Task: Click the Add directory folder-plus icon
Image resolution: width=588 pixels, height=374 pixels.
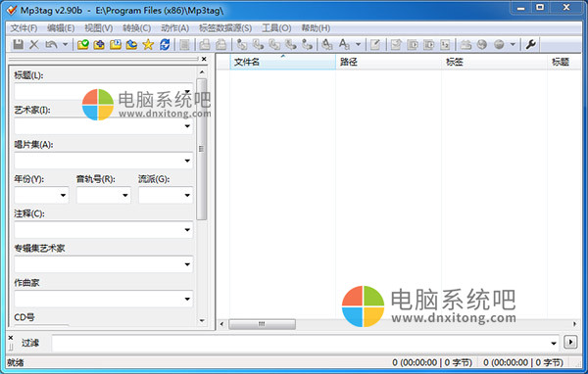Action: (x=99, y=45)
